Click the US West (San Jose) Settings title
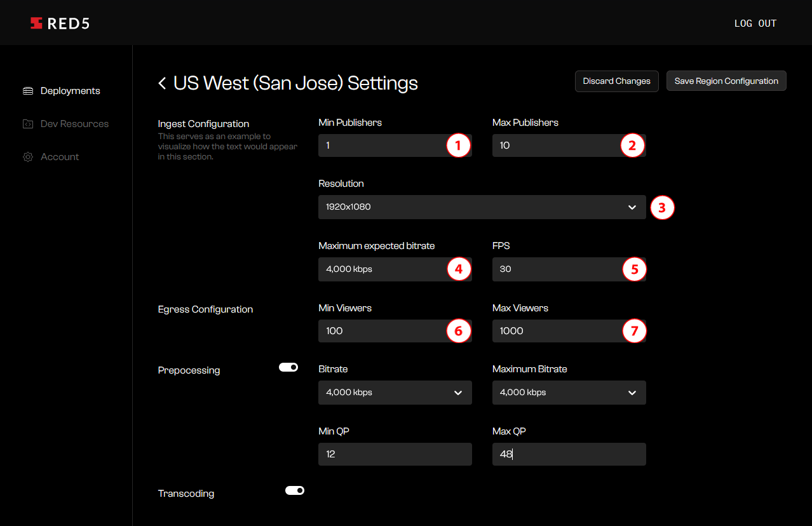 [x=295, y=83]
